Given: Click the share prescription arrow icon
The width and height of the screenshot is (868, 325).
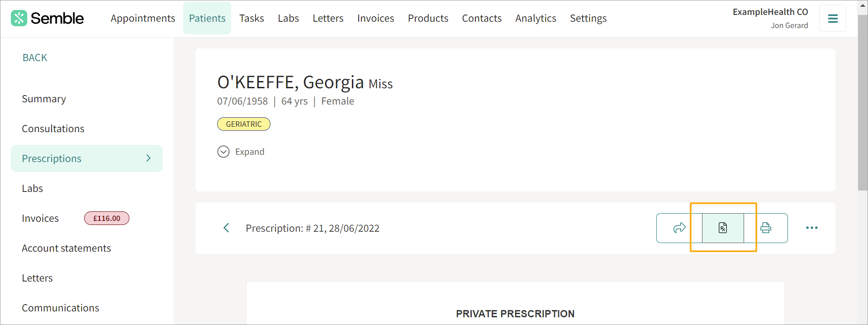Looking at the screenshot, I should point(679,228).
